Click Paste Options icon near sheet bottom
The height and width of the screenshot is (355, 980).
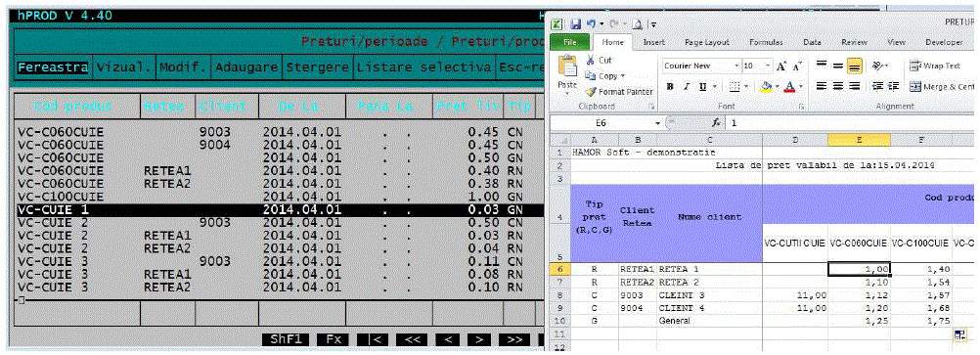click(959, 335)
